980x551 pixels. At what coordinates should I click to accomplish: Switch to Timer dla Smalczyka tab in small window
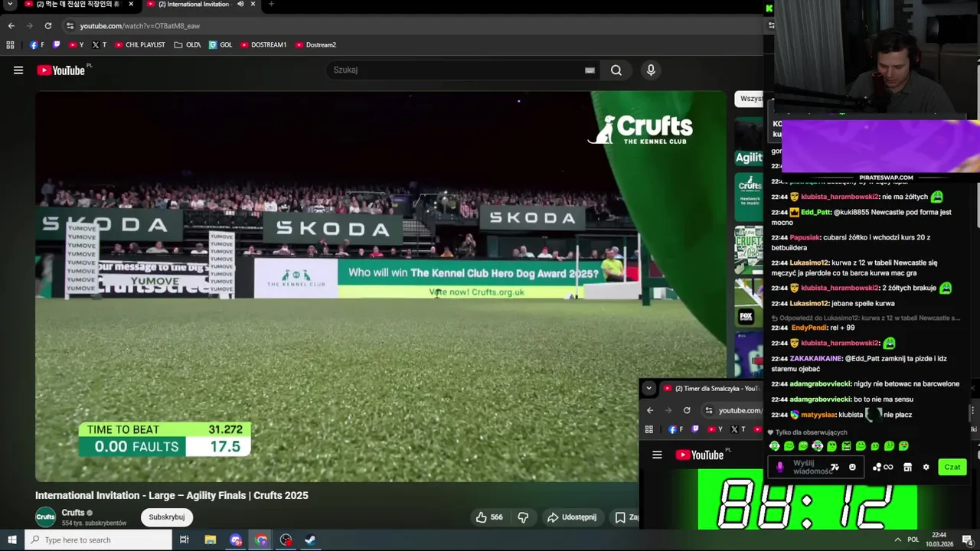[710, 389]
